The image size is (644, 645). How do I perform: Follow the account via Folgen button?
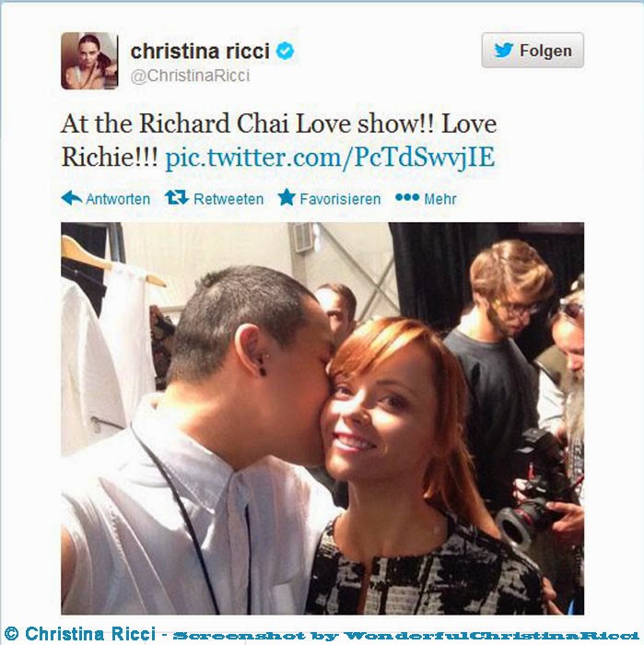pos(533,50)
